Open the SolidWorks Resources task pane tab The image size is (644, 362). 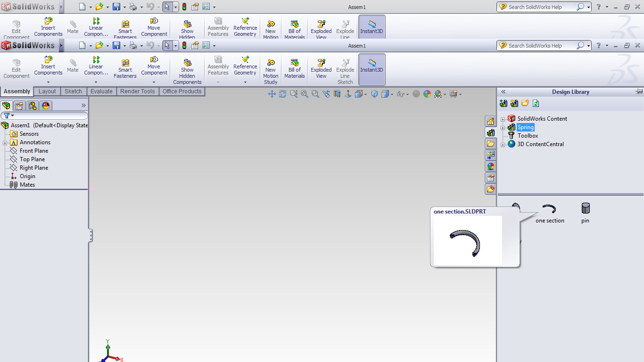pos(491,122)
